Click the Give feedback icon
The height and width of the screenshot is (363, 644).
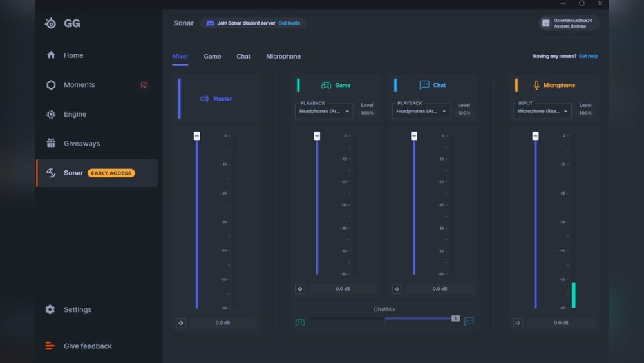[50, 346]
